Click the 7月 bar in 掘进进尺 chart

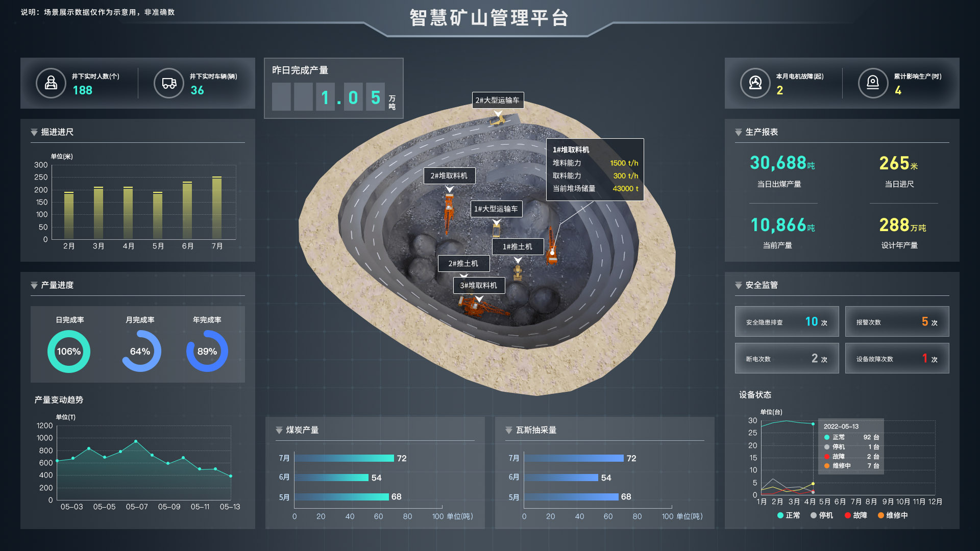pos(217,208)
